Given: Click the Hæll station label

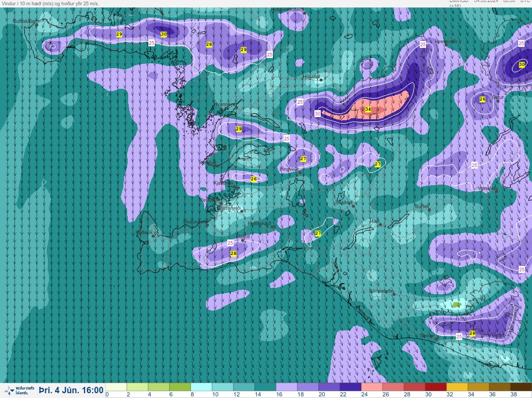Looking at the screenshot, I should (375, 221).
